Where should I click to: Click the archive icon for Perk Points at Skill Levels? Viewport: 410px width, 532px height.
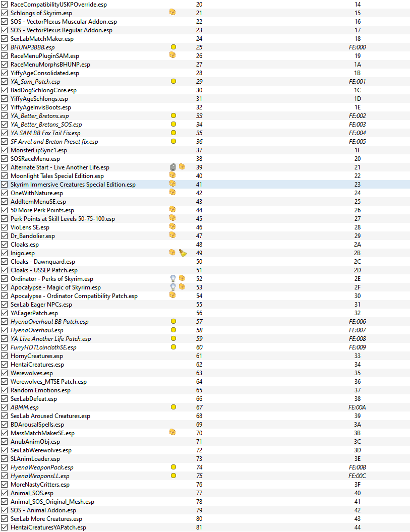pyautogui.click(x=172, y=218)
